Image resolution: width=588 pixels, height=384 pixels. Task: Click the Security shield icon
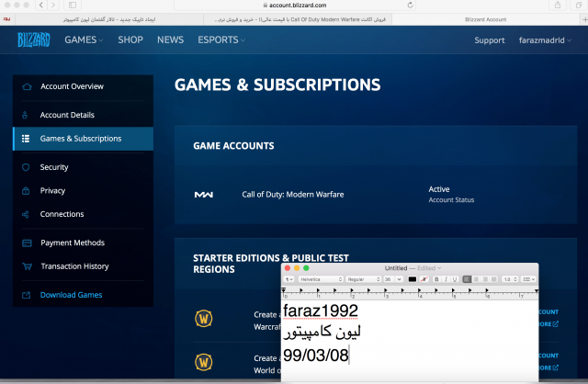[26, 167]
